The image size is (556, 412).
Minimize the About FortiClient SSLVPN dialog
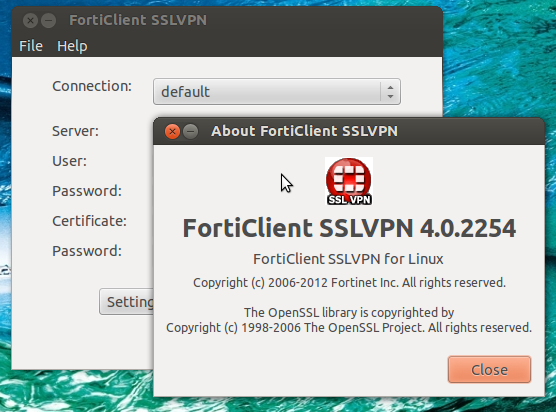pyautogui.click(x=191, y=132)
